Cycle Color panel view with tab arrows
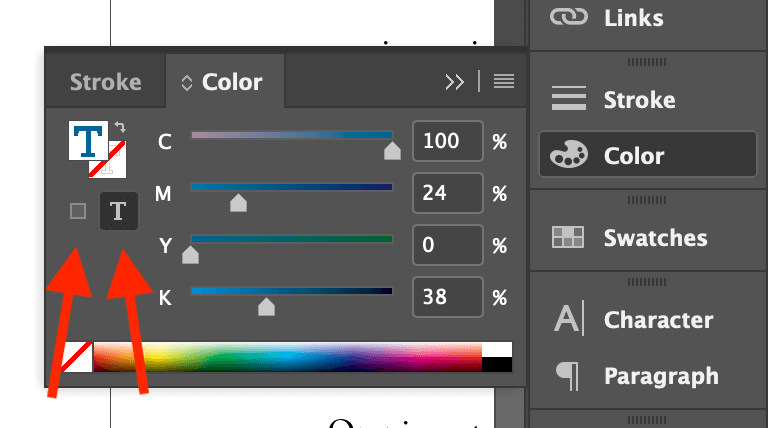 (186, 83)
